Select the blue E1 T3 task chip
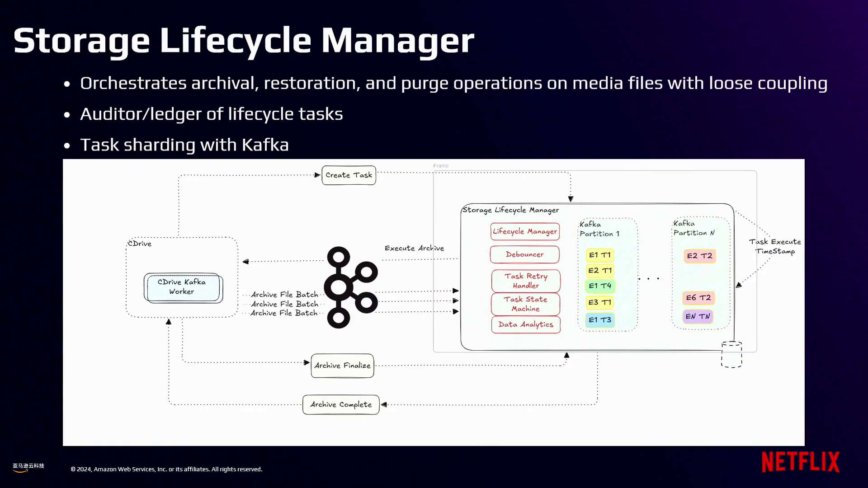Viewport: 868px width, 488px height. click(599, 320)
